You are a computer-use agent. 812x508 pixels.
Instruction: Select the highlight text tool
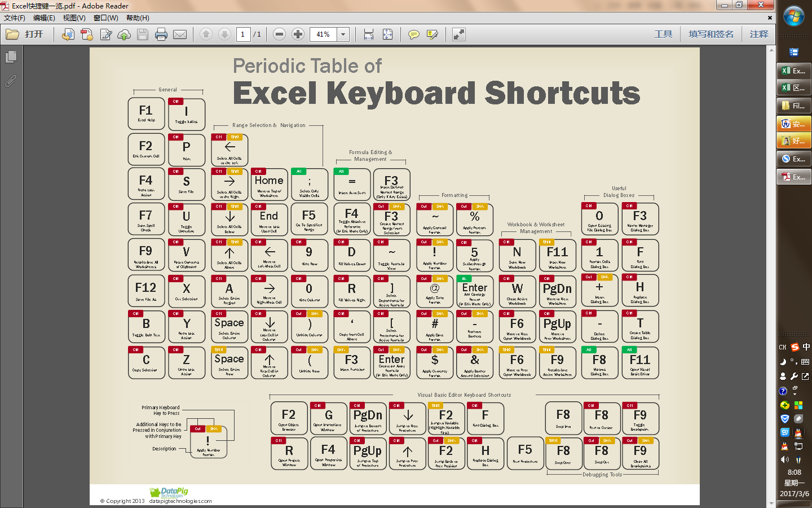[x=433, y=34]
